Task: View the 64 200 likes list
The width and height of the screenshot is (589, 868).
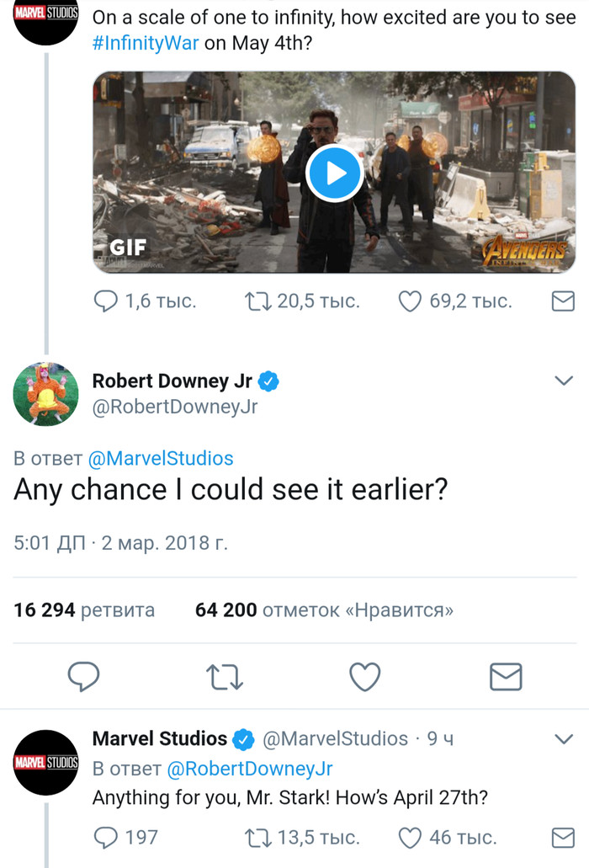Action: click(x=324, y=610)
